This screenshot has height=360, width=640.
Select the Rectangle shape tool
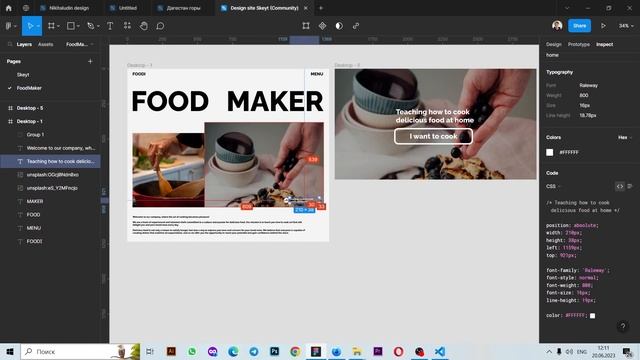click(x=71, y=26)
